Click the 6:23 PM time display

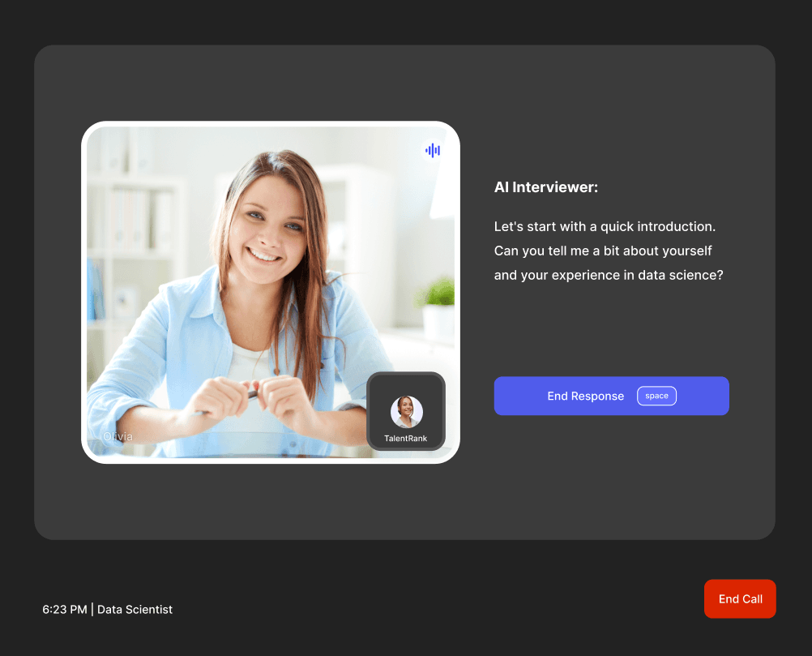pos(64,609)
